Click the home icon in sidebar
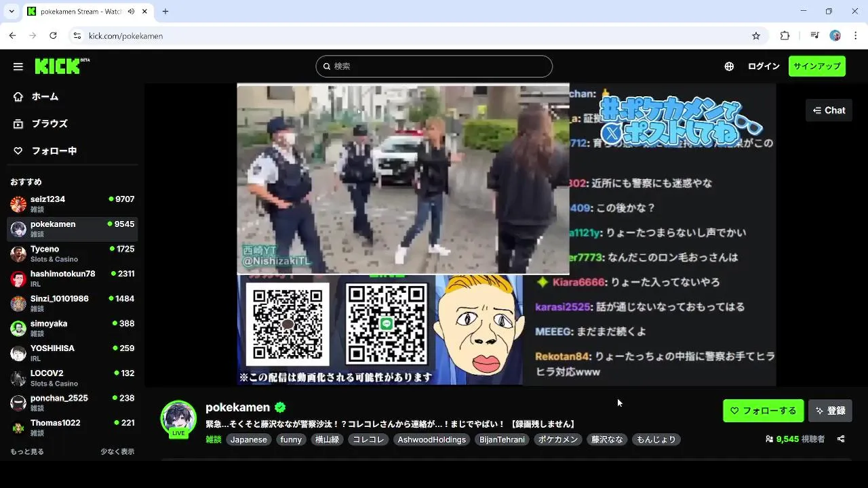 (x=18, y=97)
